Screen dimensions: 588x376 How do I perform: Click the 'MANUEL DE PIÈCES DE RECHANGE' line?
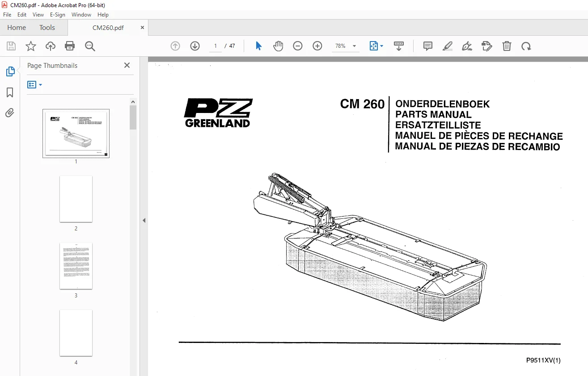point(479,136)
